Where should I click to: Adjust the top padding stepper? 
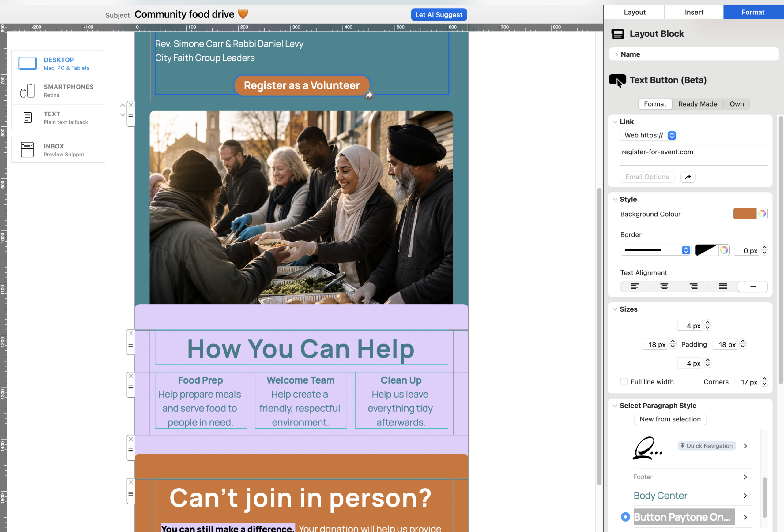[x=707, y=325]
